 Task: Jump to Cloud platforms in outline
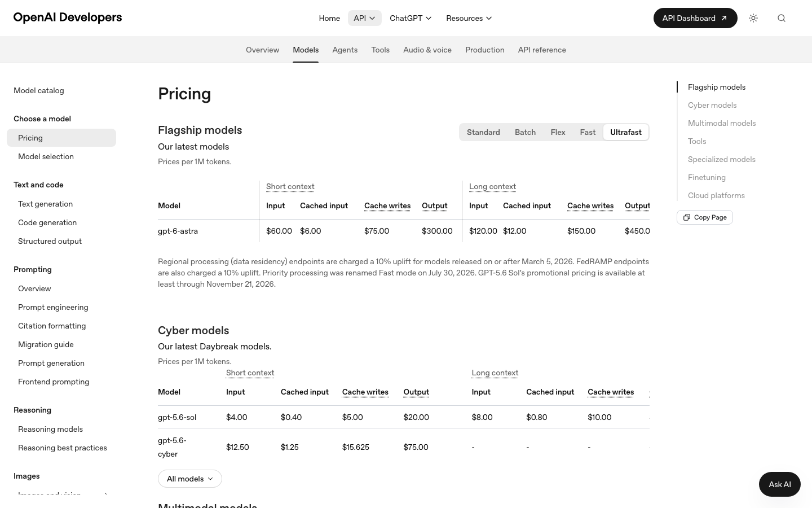pyautogui.click(x=716, y=195)
